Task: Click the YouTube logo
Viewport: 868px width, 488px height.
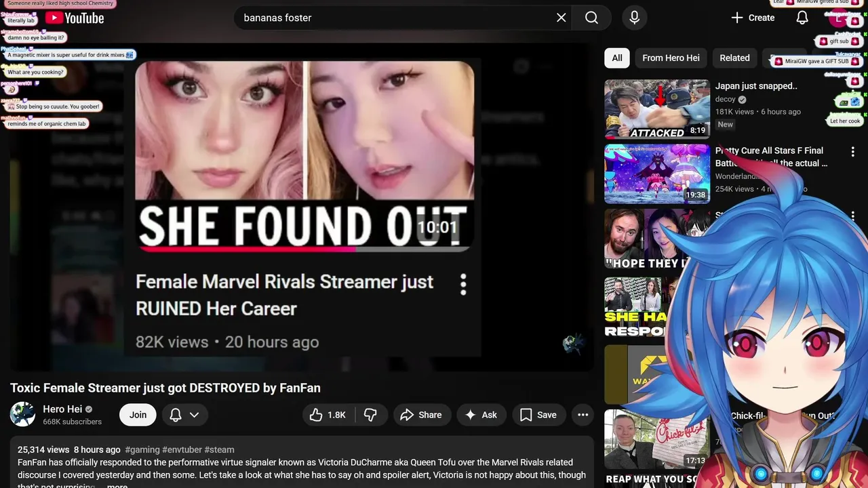Action: (x=75, y=18)
